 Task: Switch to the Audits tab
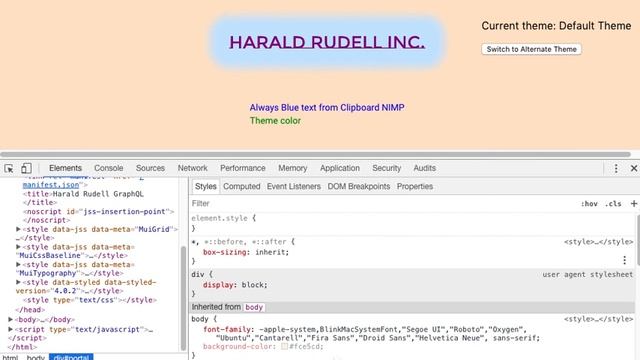click(424, 168)
